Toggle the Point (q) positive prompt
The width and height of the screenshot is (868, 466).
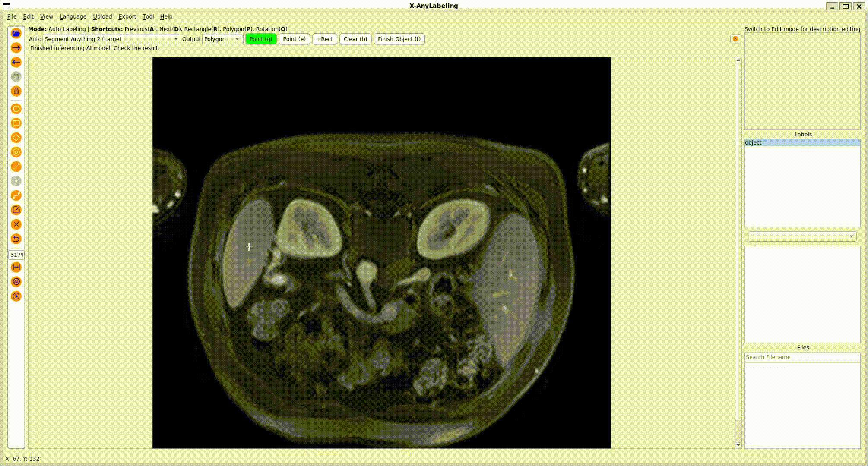coord(261,39)
